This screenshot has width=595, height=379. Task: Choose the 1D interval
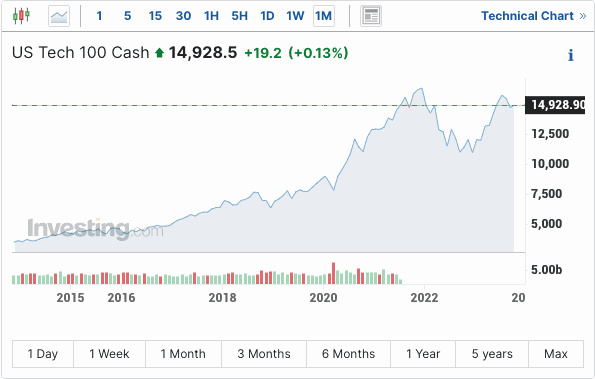267,16
